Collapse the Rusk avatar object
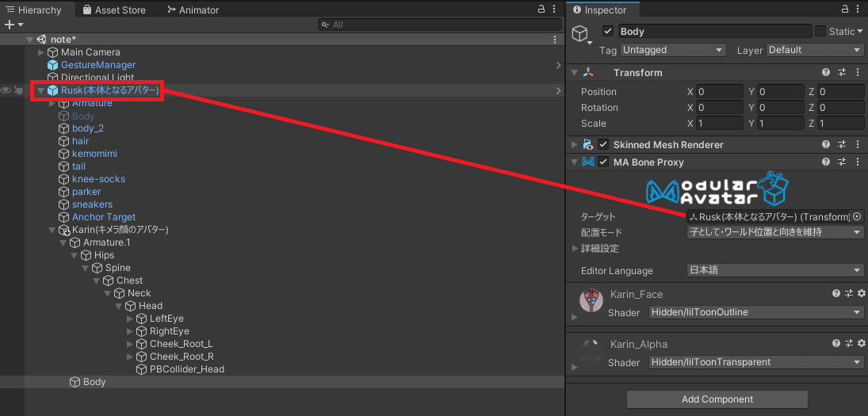The width and height of the screenshot is (868, 416). 40,90
